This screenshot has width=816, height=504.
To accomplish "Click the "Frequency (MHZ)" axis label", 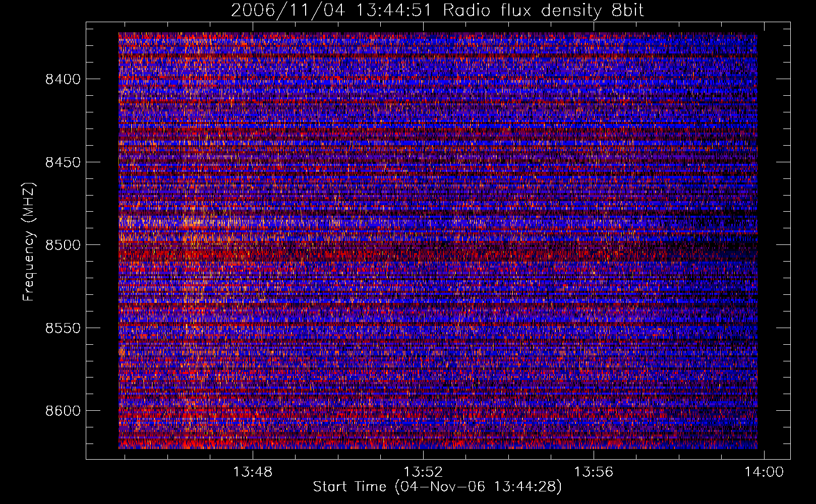I will click(29, 242).
